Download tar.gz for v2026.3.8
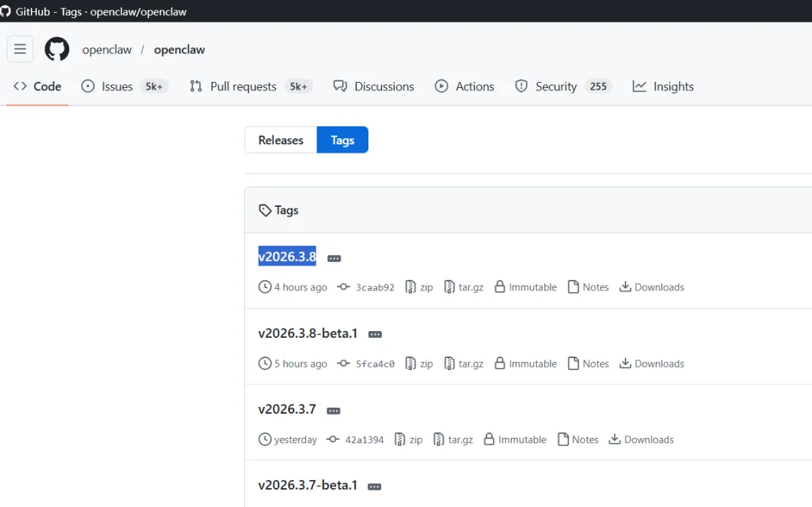Image resolution: width=812 pixels, height=507 pixels. click(x=464, y=287)
